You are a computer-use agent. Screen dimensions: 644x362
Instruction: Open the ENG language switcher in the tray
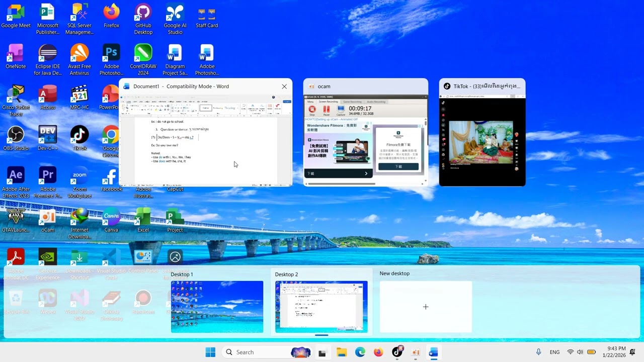[x=554, y=352]
